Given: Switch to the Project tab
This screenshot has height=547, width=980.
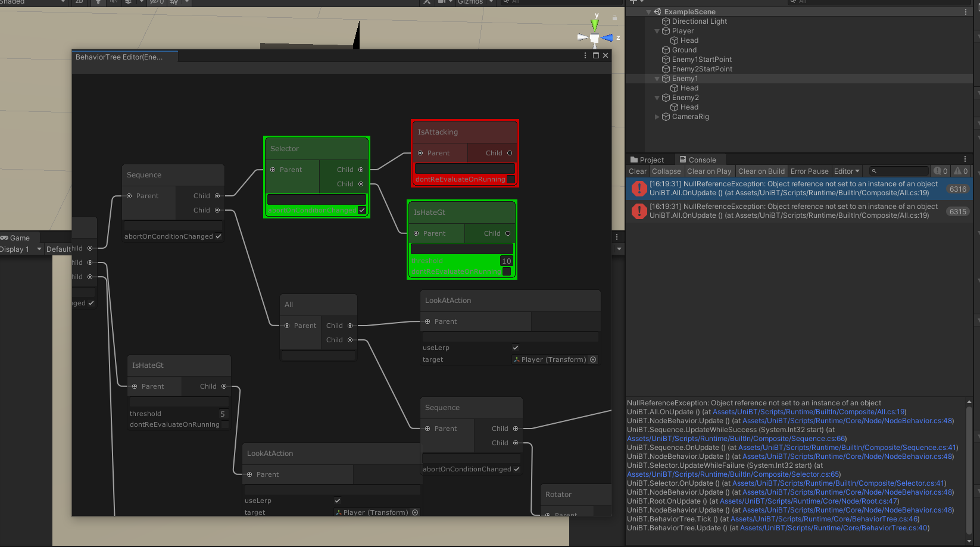Looking at the screenshot, I should pos(647,160).
